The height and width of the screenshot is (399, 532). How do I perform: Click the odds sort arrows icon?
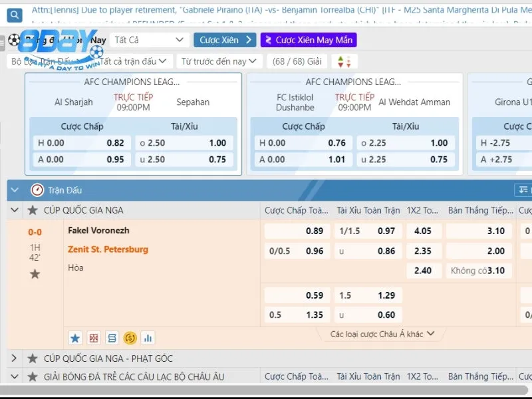click(x=344, y=61)
